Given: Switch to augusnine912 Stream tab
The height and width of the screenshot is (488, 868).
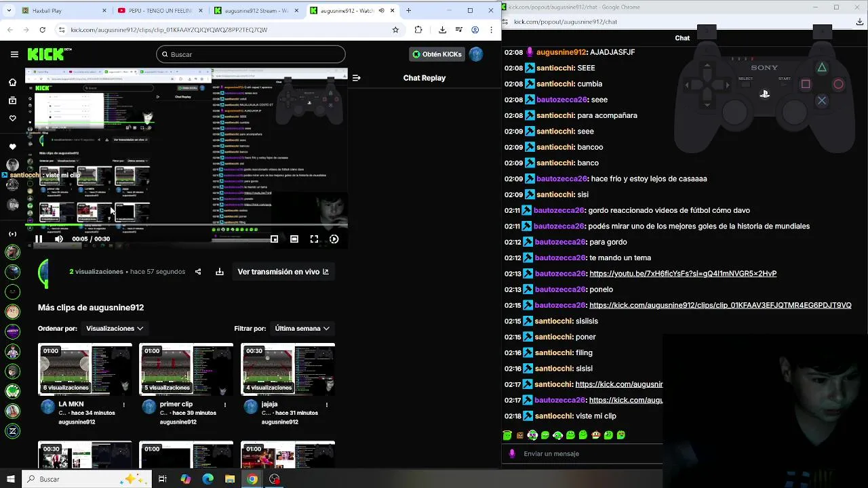Looking at the screenshot, I should click(x=256, y=10).
